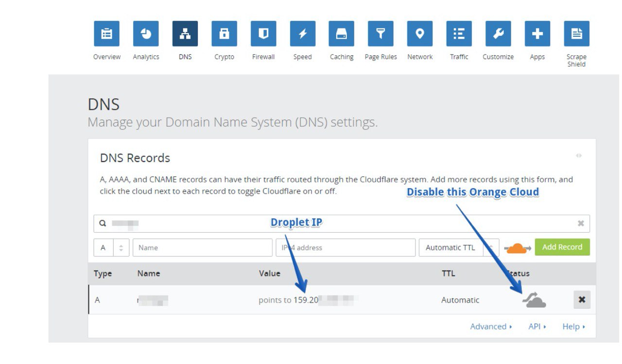
Task: Open the Help link
Action: pyautogui.click(x=573, y=327)
